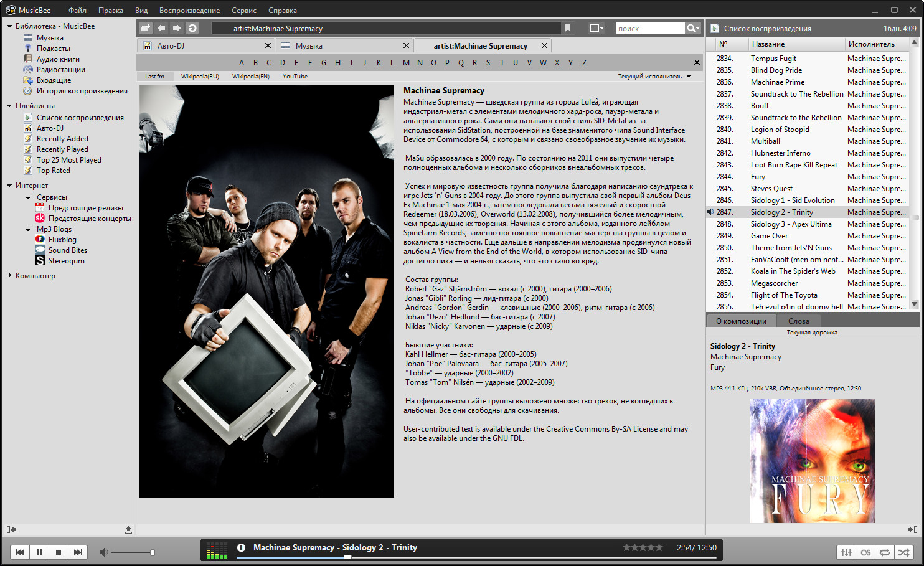
Task: Click the artist:Machinae Supremacy address field
Action: [386, 28]
